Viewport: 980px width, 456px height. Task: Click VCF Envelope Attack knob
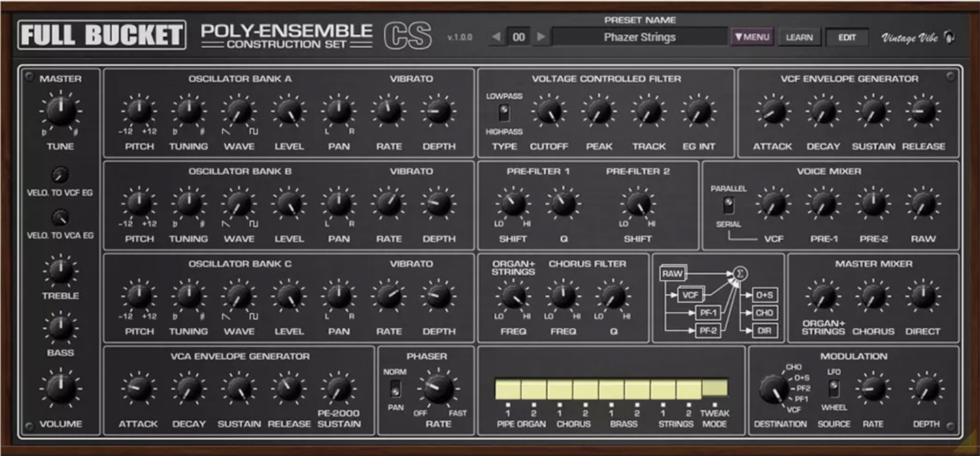click(773, 111)
